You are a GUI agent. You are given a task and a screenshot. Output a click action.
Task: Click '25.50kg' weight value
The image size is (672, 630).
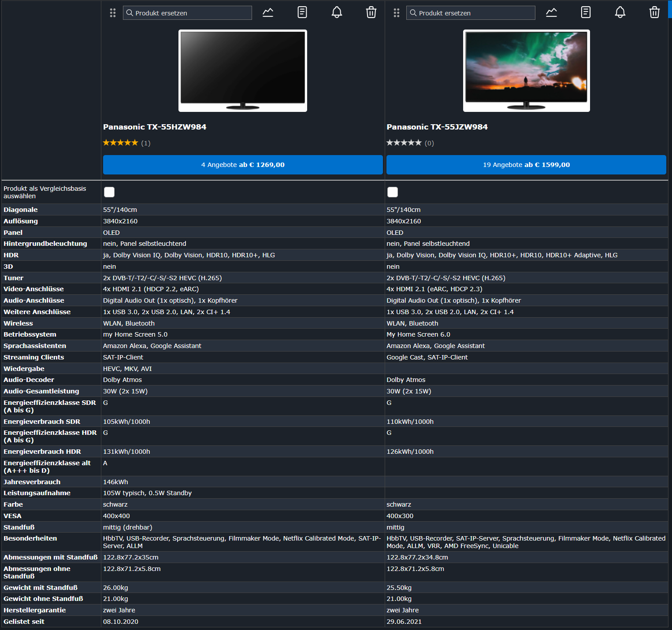click(399, 588)
